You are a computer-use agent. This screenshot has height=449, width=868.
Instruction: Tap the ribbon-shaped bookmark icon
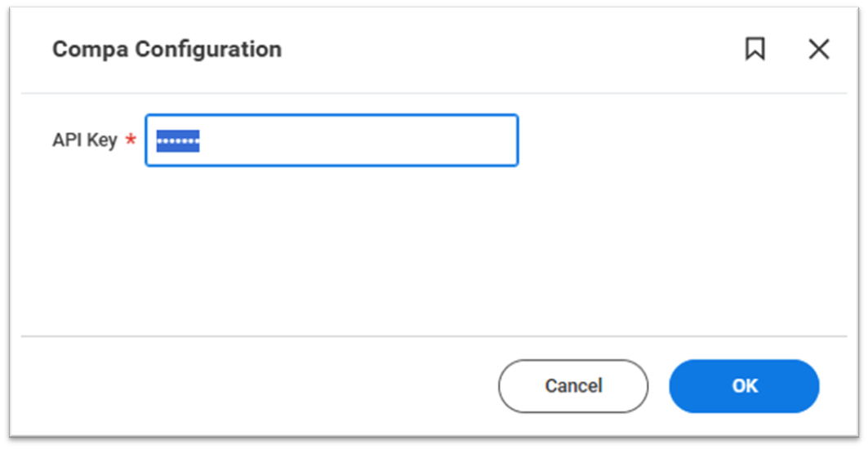(755, 50)
